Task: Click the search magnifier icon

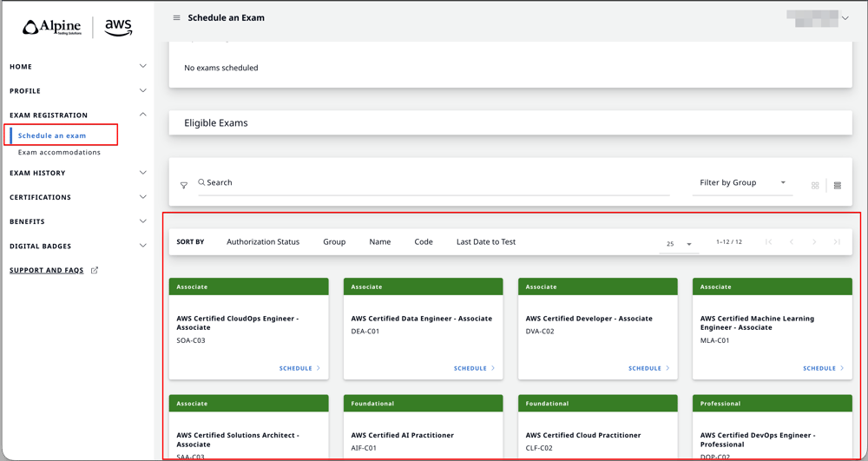Action: click(202, 182)
